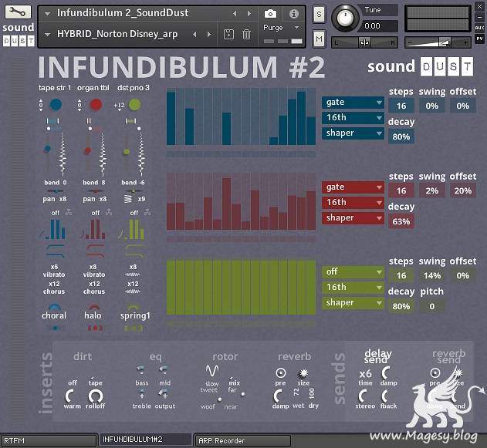This screenshot has width=487, height=448.
Task: Adjust the Tune knob
Action: tap(345, 18)
